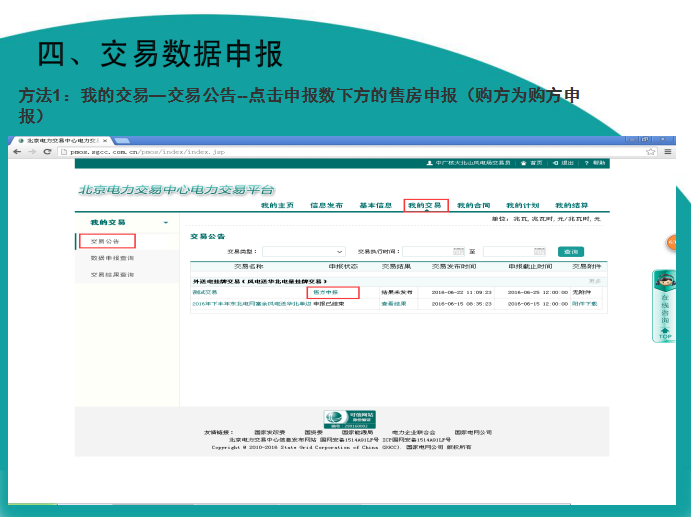This screenshot has width=691, height=517.
Task: Collapse the 我的交易 sidebar section
Action: coord(165,222)
